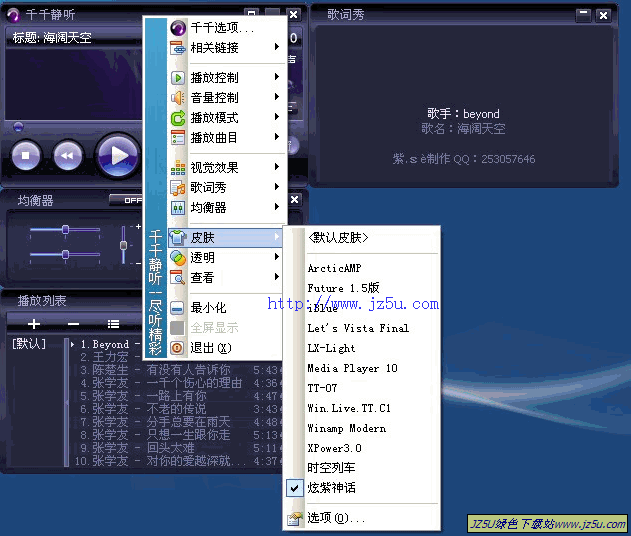The height and width of the screenshot is (536, 631).
Task: Click the 视觉效果 bars icon
Action: coord(177,168)
